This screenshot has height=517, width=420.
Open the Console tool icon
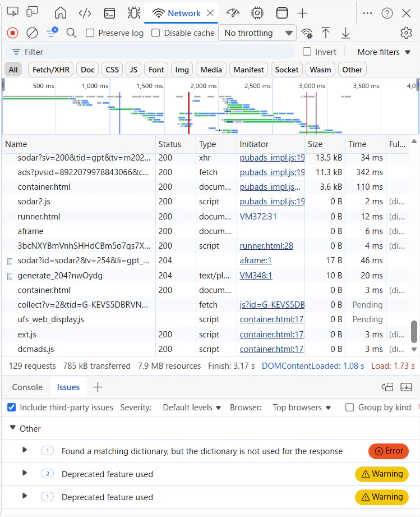point(109,13)
